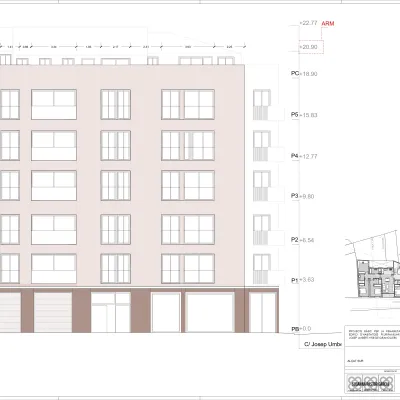Select the +22.77 elevation marker

[308, 23]
